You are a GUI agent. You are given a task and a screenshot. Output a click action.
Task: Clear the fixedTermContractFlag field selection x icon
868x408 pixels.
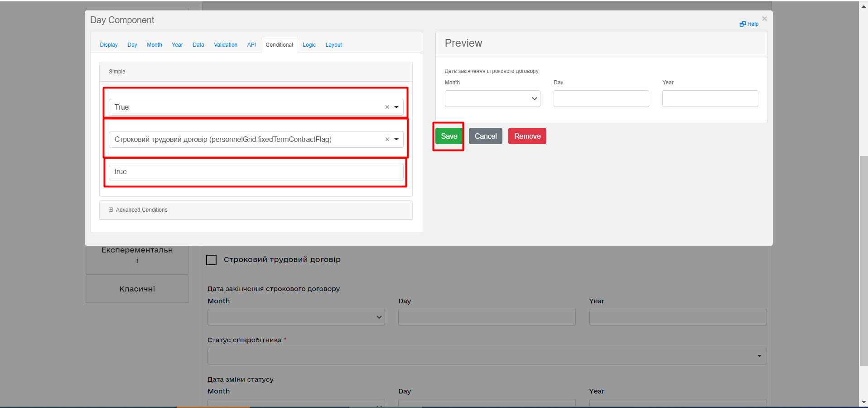tap(387, 140)
